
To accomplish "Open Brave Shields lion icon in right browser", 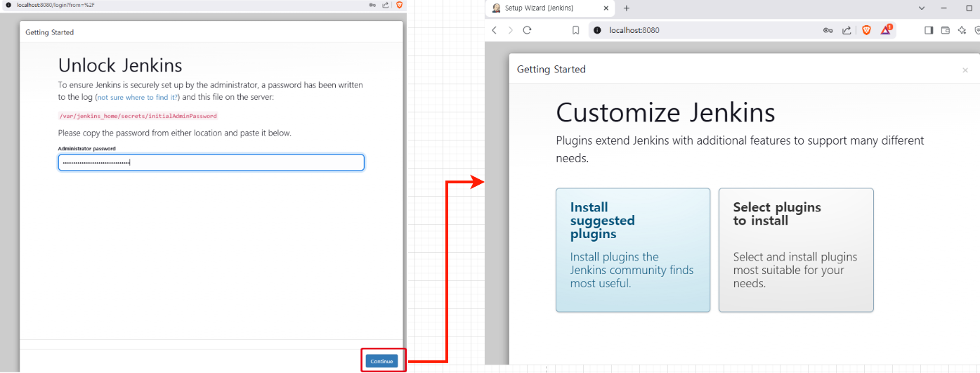I will (866, 30).
